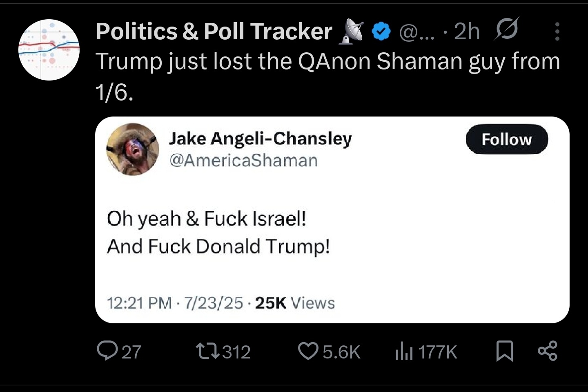This screenshot has height=392, width=588.
Task: Repost using the retweet arrows icon
Action: tap(207, 351)
